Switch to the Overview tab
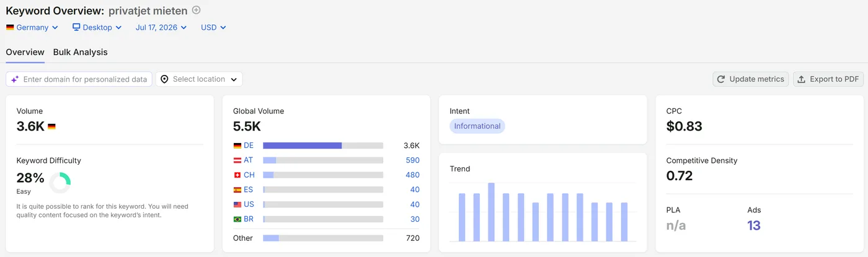Screen dimensions: 868x257 (25, 52)
